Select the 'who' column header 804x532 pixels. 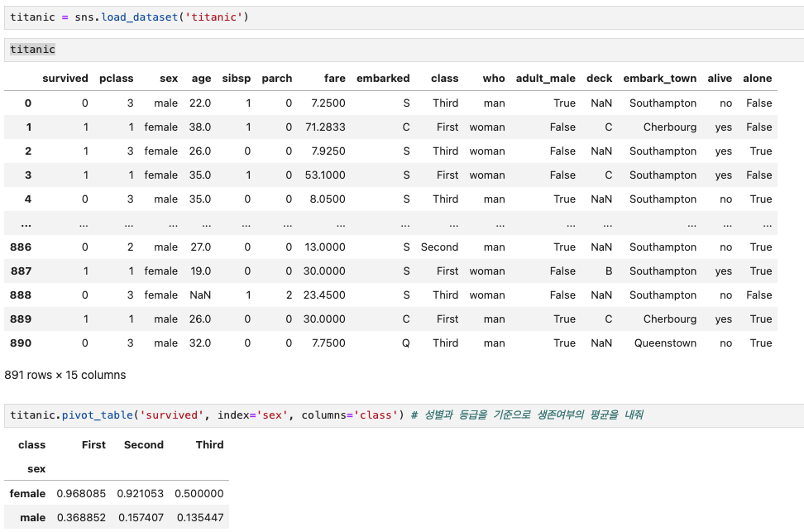pos(494,79)
